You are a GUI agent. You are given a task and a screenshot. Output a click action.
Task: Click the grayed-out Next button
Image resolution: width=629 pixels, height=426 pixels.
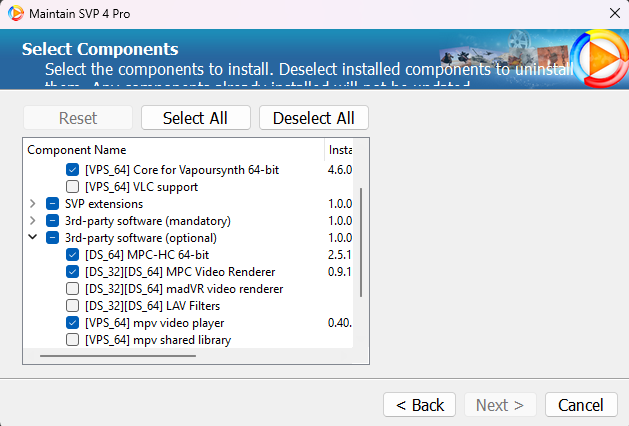(x=500, y=405)
